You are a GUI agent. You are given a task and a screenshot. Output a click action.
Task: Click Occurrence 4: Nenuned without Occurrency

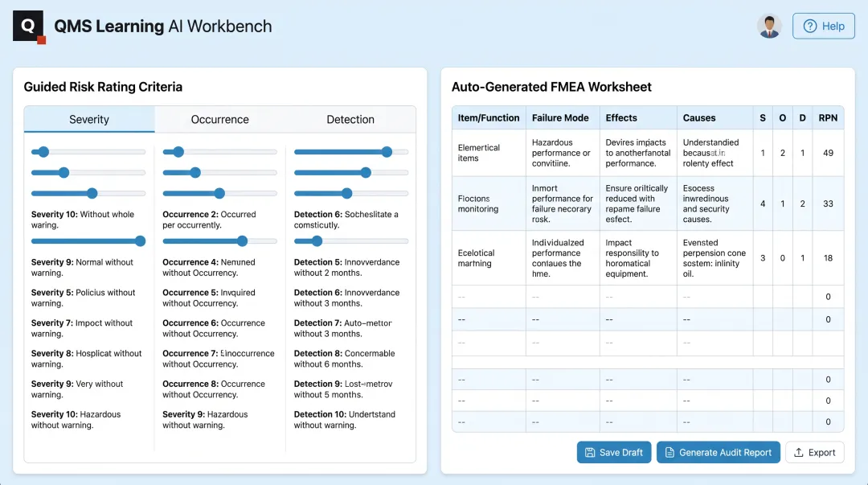[x=209, y=268]
